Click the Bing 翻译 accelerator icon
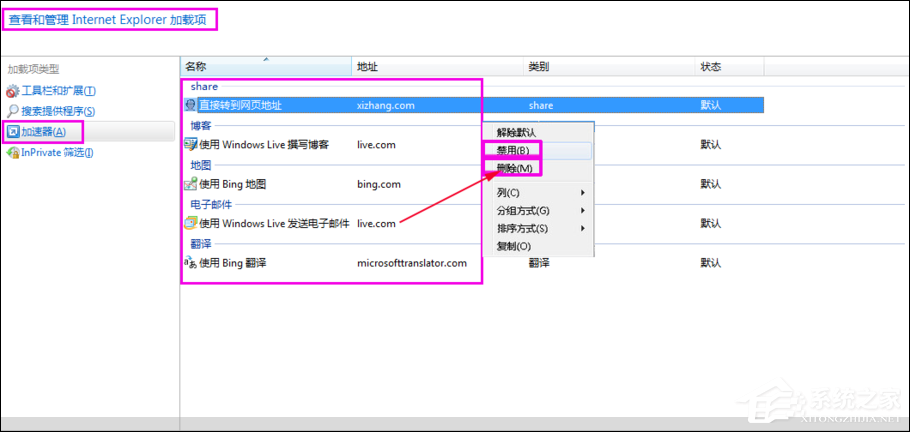Screen dimensions: 910x432 pos(190,263)
